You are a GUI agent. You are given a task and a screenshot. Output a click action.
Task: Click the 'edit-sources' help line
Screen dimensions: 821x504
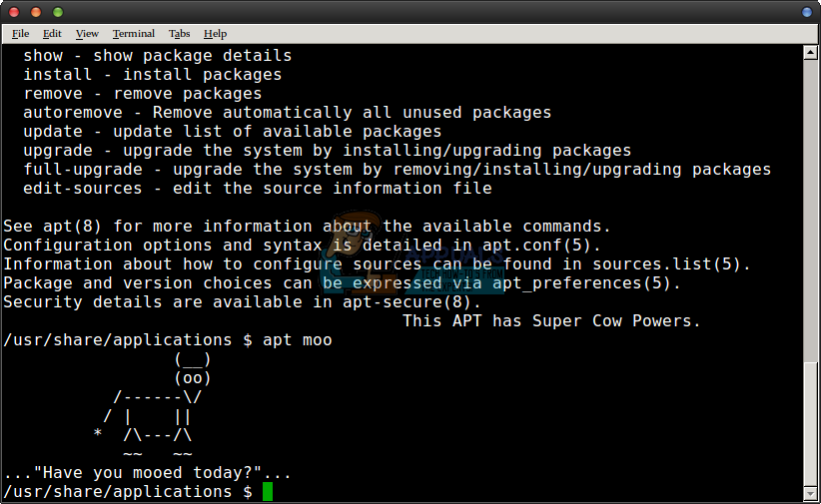(x=258, y=189)
